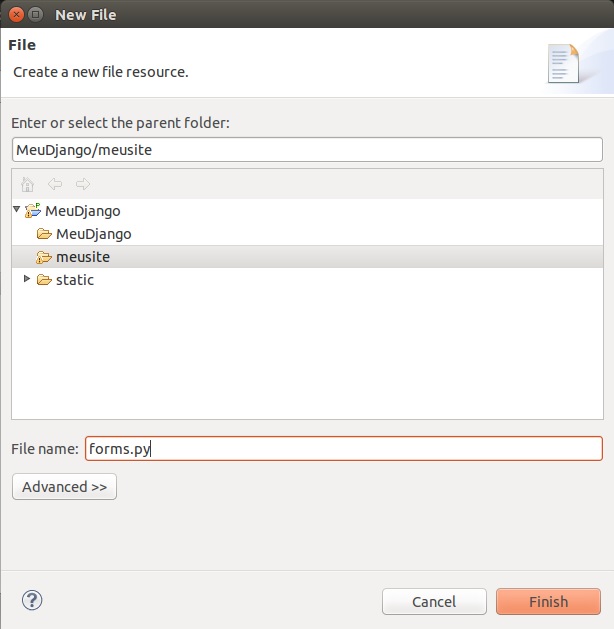The height and width of the screenshot is (629, 614).
Task: Click the File name text field
Action: [x=343, y=449]
